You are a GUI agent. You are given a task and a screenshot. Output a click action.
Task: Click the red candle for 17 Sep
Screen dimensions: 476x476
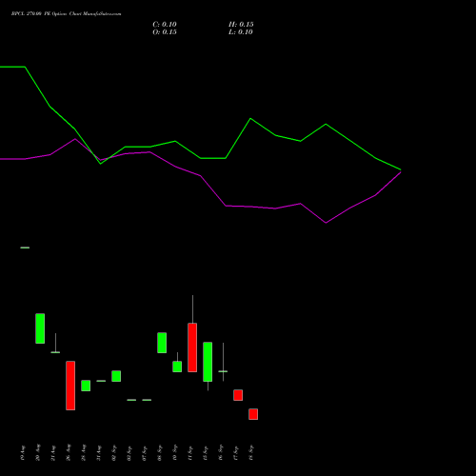click(238, 395)
